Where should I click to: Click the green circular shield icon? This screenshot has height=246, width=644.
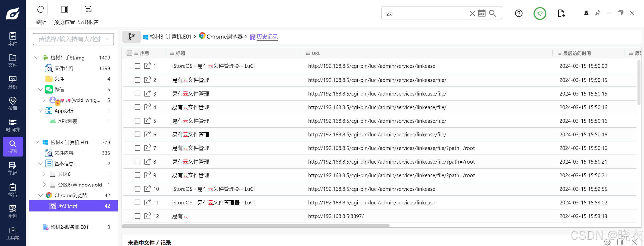[x=540, y=13]
